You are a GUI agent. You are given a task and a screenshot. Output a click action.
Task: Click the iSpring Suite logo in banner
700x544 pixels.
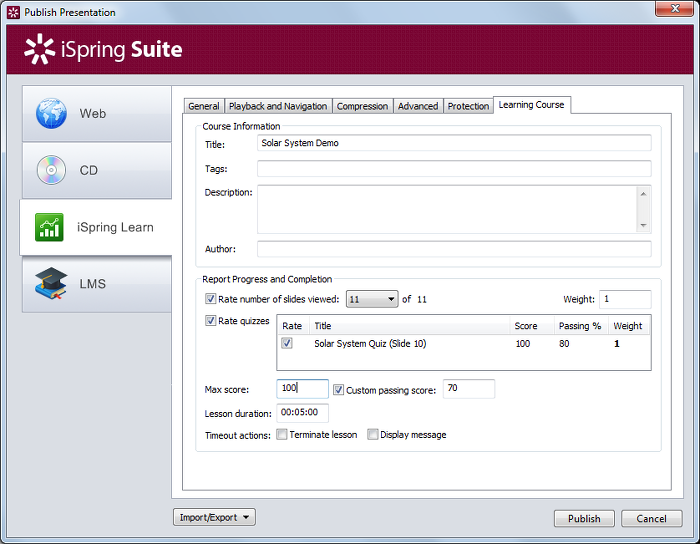(103, 49)
